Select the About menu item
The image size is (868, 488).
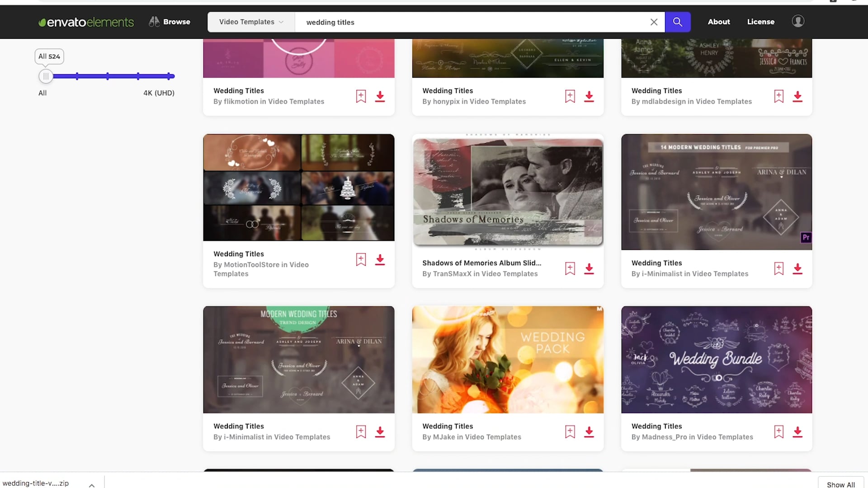point(719,22)
